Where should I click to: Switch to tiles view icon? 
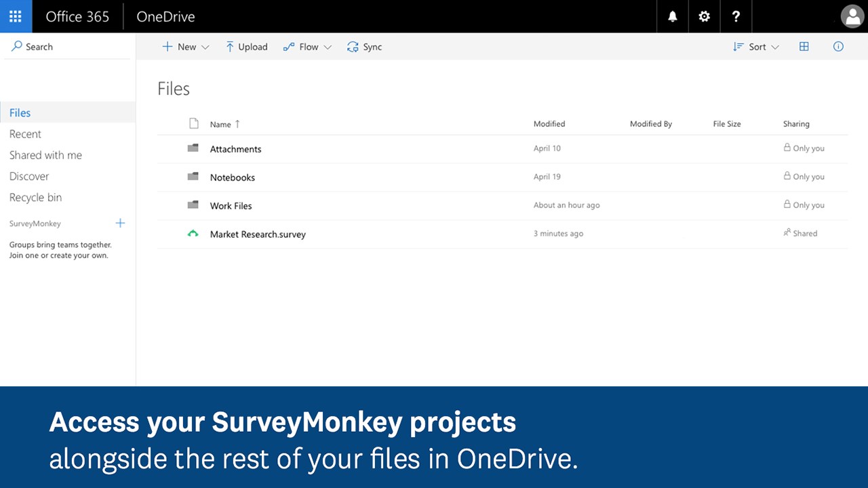pos(804,47)
